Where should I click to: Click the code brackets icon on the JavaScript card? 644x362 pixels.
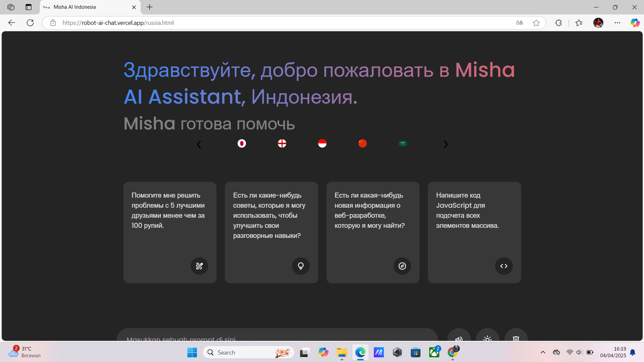pos(504,266)
